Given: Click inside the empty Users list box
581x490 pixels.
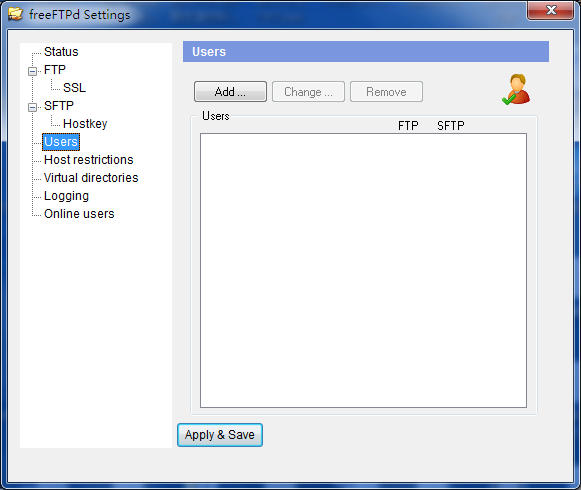Looking at the screenshot, I should click(x=363, y=270).
